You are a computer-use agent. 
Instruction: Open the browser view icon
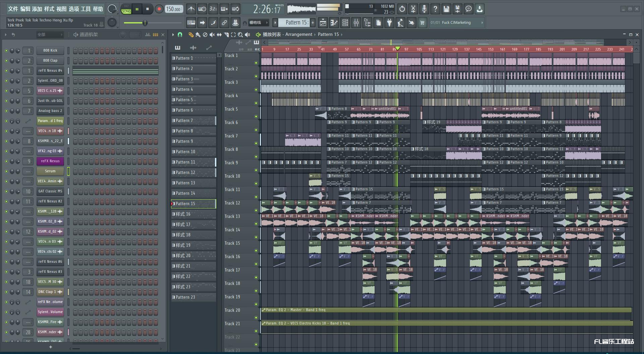[367, 23]
